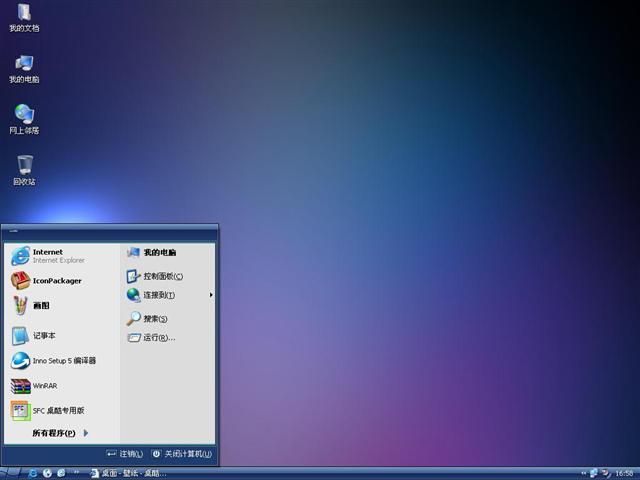Click the 注销(L) log off button
The width and height of the screenshot is (640, 480).
tap(125, 454)
